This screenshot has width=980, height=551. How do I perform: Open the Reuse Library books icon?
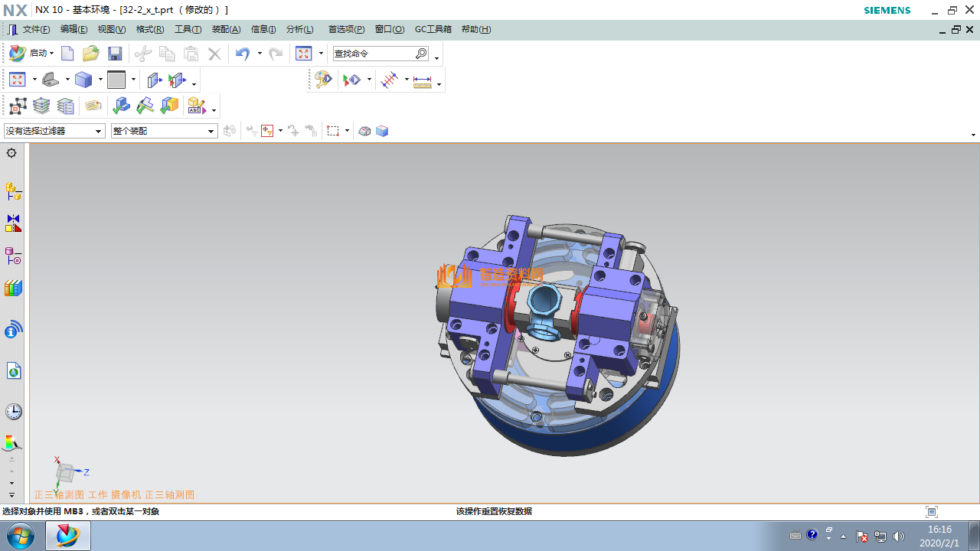point(13,289)
